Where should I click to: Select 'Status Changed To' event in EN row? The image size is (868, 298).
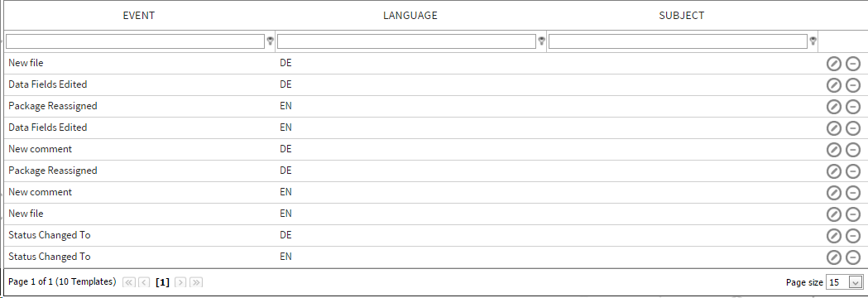pos(50,257)
